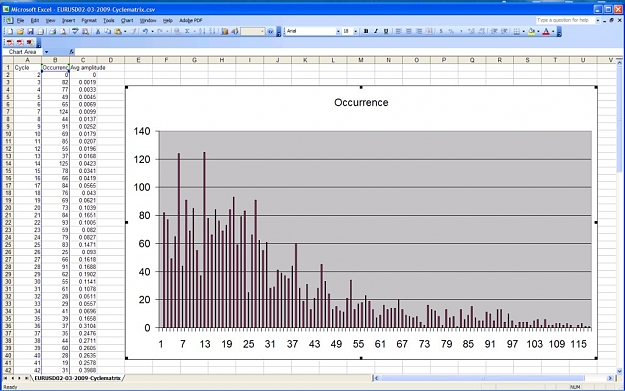Click the Center alignment icon
625x391 pixels.
[x=409, y=31]
